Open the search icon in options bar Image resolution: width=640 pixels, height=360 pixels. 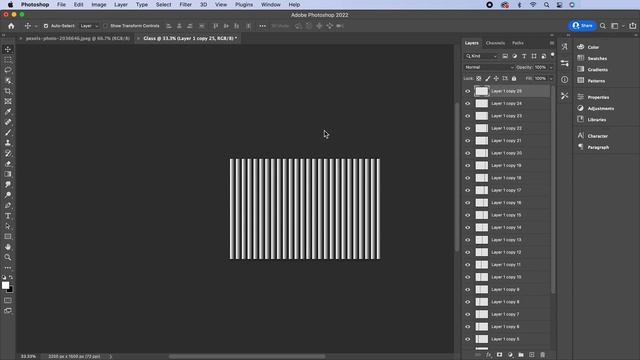click(603, 26)
